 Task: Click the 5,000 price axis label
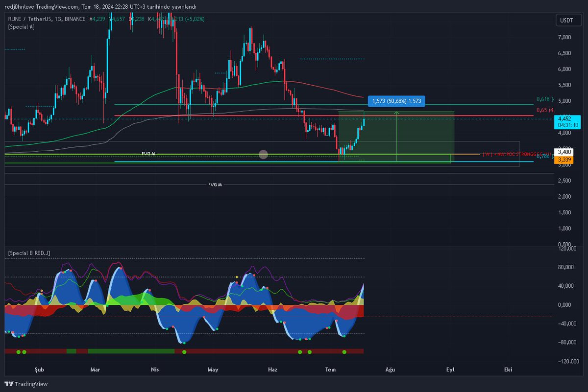[x=564, y=101]
